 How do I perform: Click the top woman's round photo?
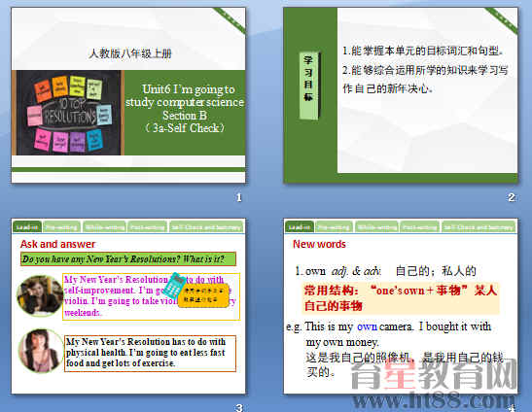point(40,295)
